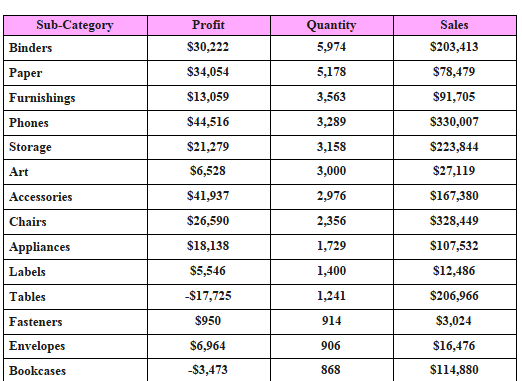522x381 pixels.
Task: Select the Phones profit value $44,516
Action: [x=208, y=122]
